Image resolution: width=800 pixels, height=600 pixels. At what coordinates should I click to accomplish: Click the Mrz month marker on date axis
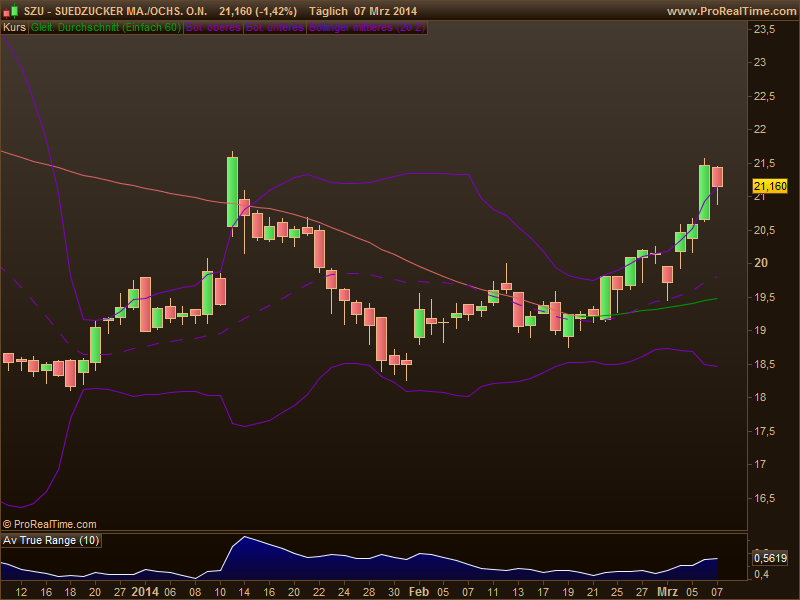point(667,591)
